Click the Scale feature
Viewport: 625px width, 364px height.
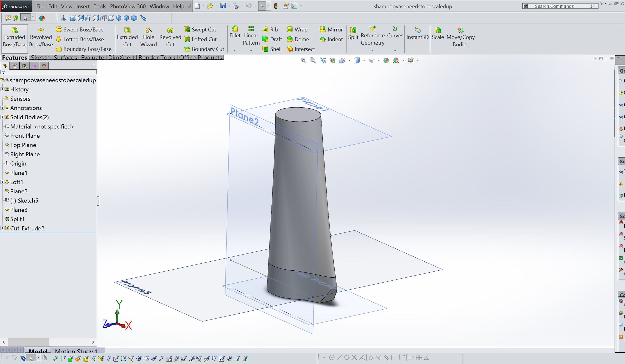point(438,33)
